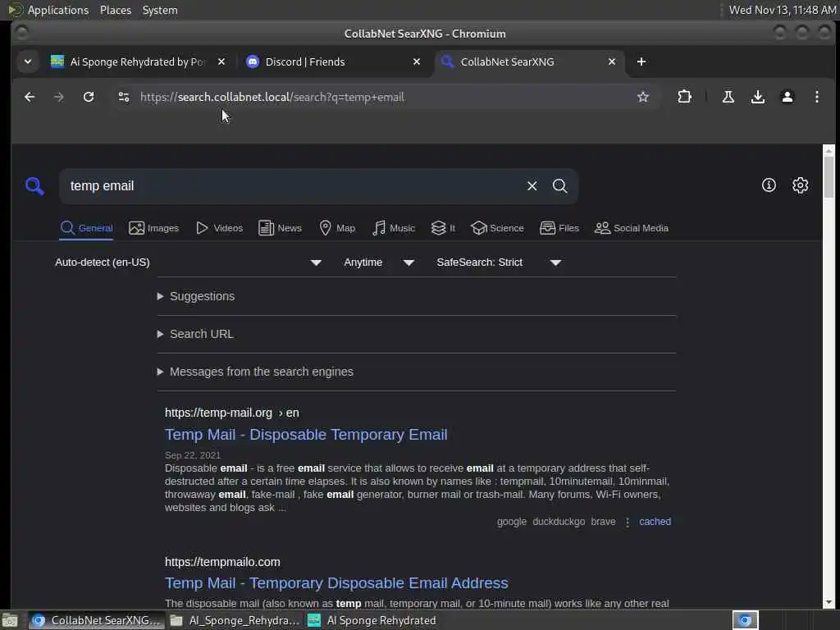Switch to Files category
Screen dimensions: 840x630
tap(559, 228)
